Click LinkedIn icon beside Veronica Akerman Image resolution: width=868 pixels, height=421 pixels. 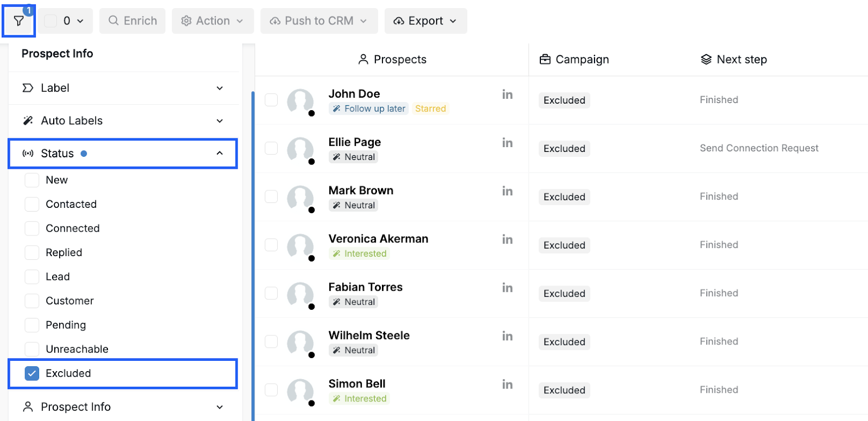(507, 239)
